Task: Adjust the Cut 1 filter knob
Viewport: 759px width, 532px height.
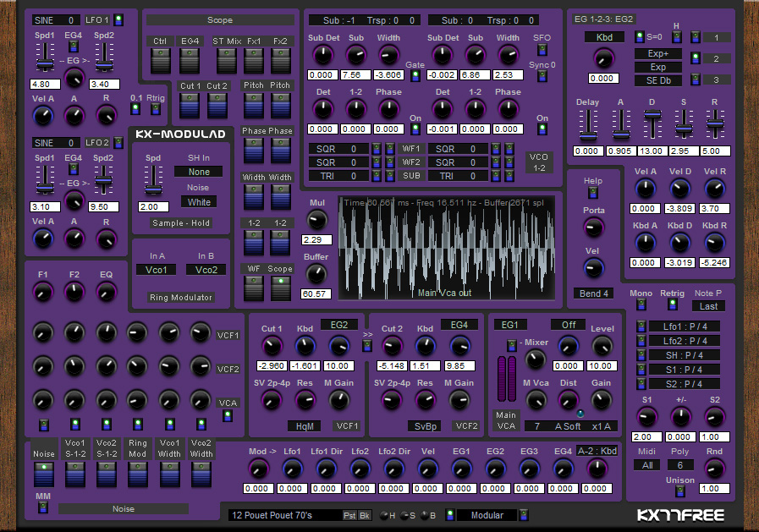Action: click(272, 346)
